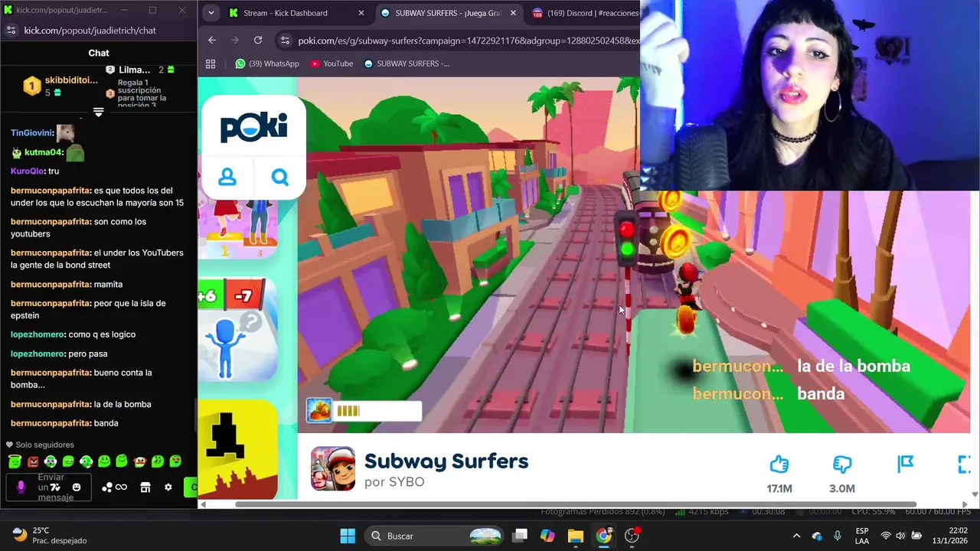Open the emoji smiley picker

[x=77, y=487]
